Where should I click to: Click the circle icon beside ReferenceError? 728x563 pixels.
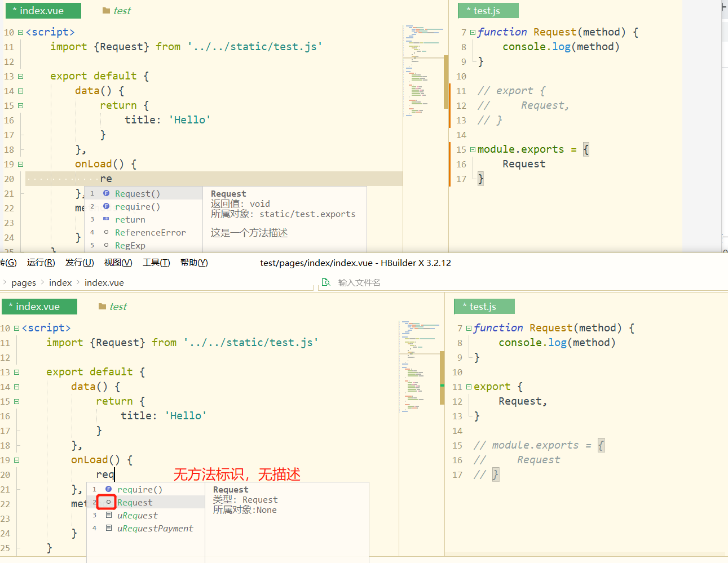(106, 232)
